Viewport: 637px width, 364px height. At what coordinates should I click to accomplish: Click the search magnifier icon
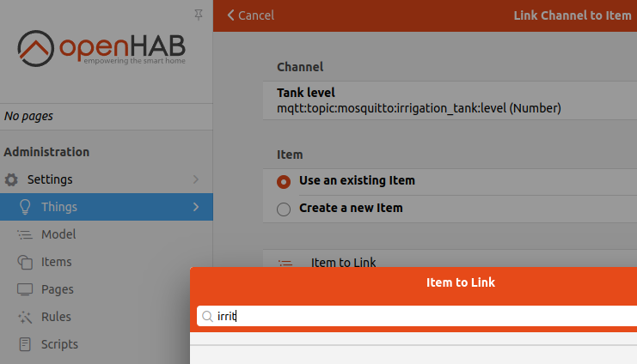click(207, 317)
